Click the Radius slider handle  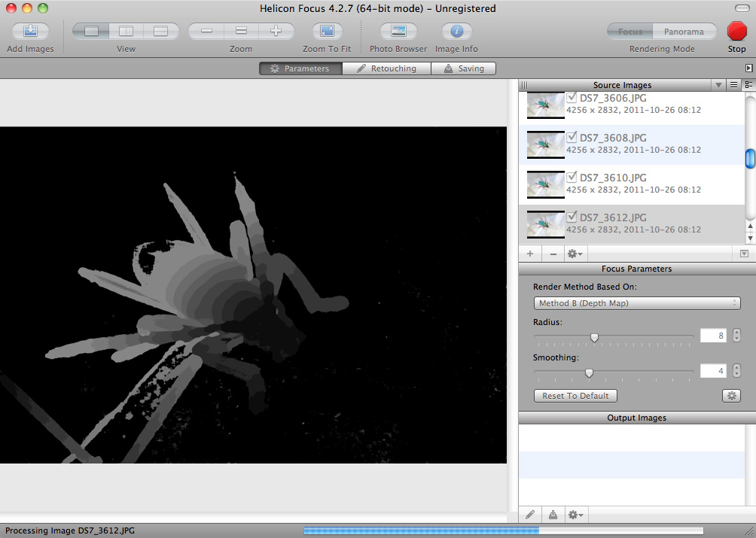[x=594, y=338]
